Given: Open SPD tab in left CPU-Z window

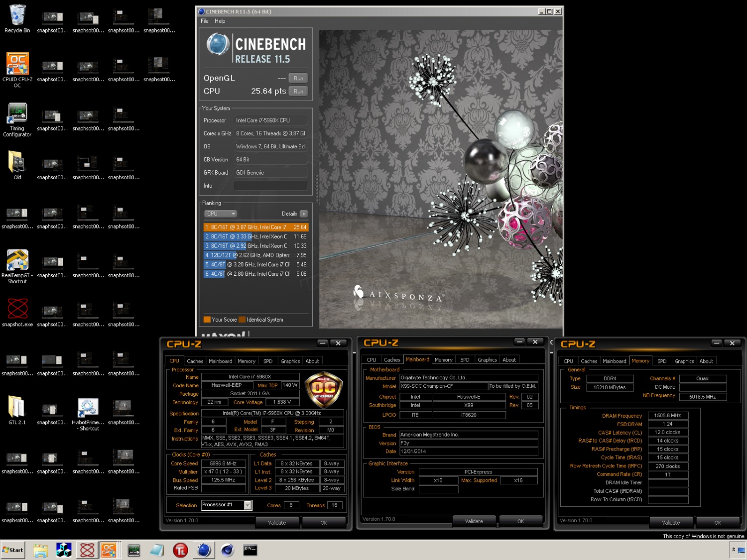Looking at the screenshot, I should pyautogui.click(x=268, y=361).
